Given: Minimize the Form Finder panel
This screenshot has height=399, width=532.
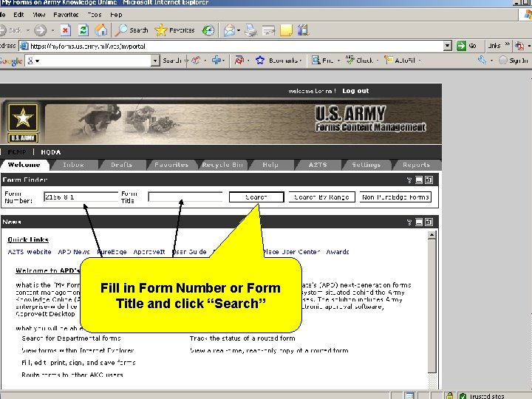Looking at the screenshot, I should [419, 180].
